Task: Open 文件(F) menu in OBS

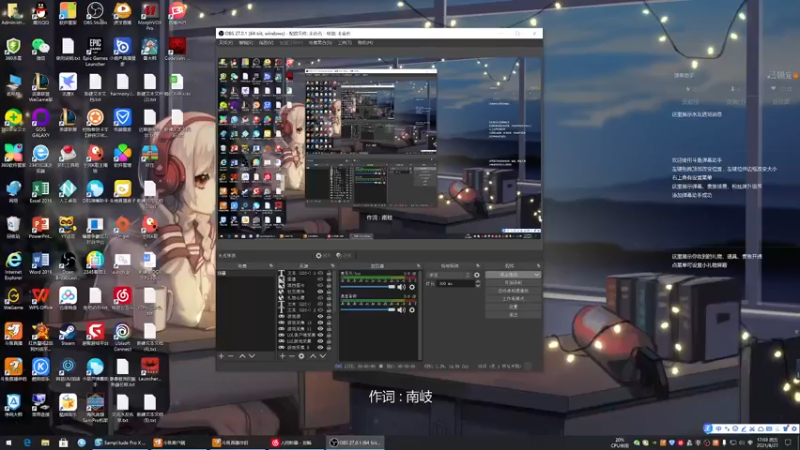Action: (226, 43)
